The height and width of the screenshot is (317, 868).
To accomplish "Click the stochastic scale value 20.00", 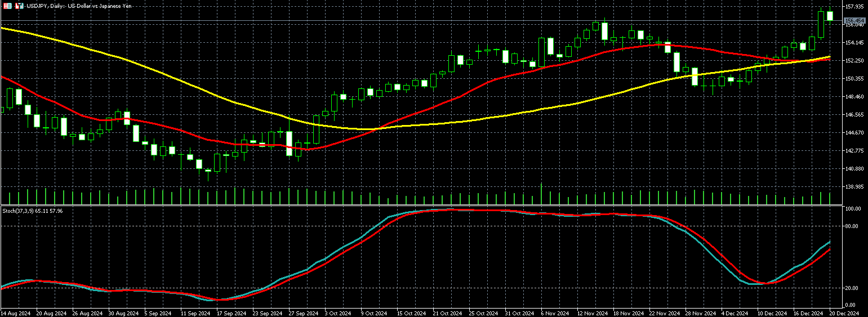I will click(x=853, y=288).
